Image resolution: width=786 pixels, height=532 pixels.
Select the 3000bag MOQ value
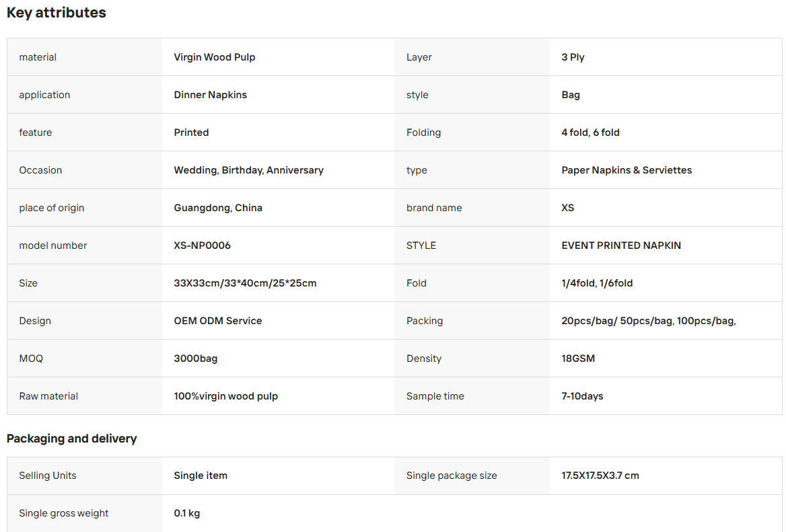pyautogui.click(x=196, y=358)
